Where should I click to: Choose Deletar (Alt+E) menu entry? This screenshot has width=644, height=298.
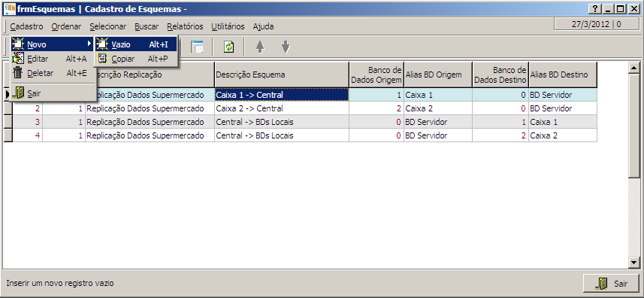pos(52,73)
